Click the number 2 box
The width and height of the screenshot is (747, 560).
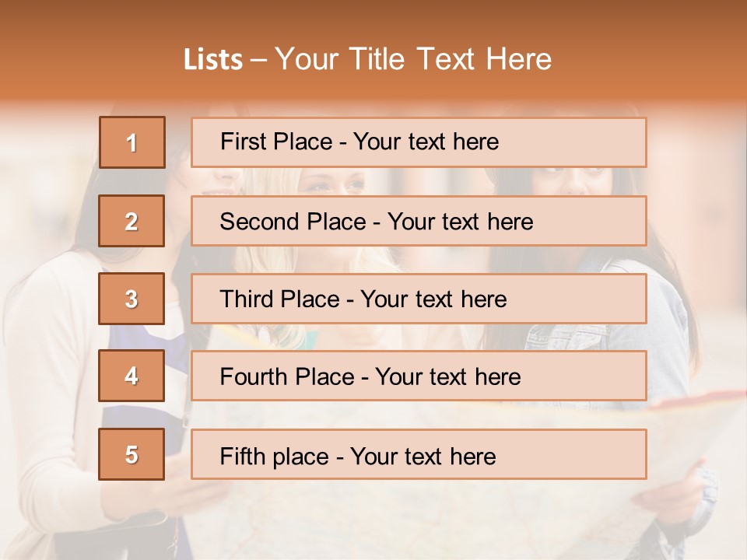click(132, 221)
